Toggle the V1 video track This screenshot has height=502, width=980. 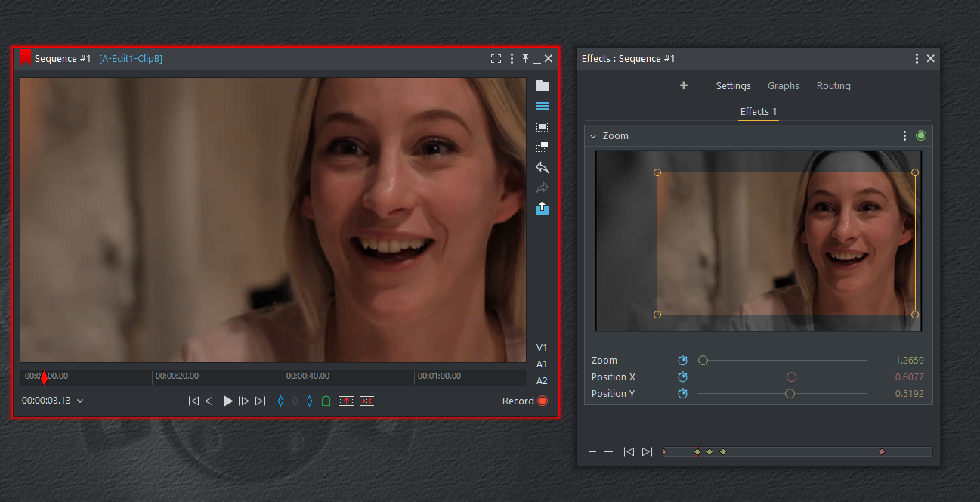pyautogui.click(x=542, y=348)
